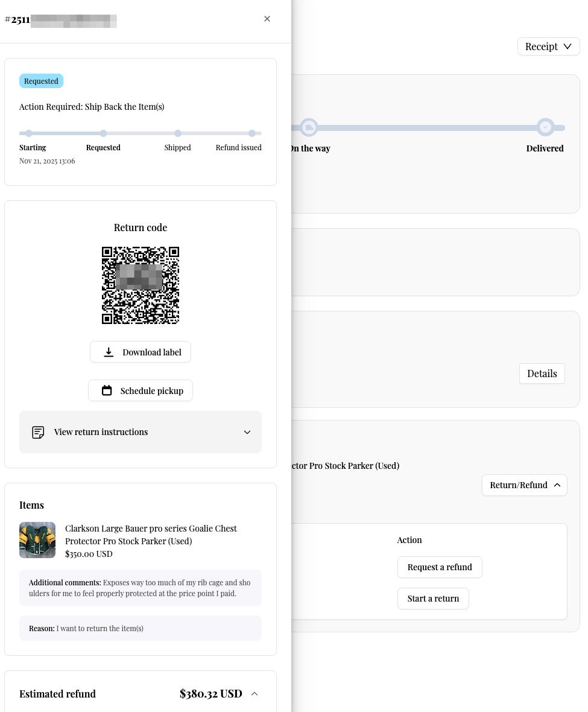Close the return details panel
The width and height of the screenshot is (588, 712).
[267, 19]
